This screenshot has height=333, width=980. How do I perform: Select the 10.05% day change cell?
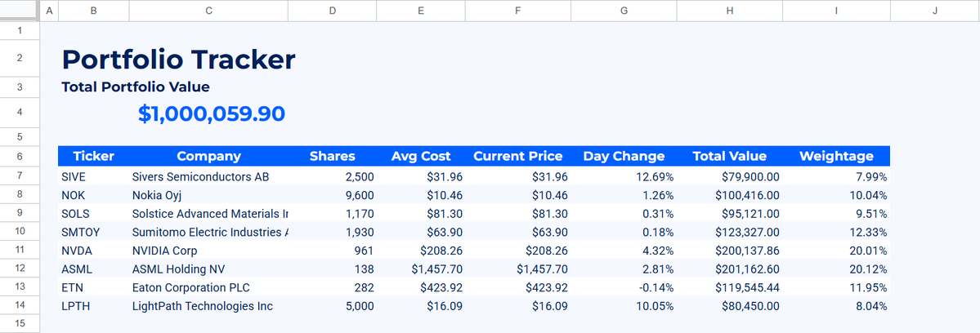click(x=624, y=306)
